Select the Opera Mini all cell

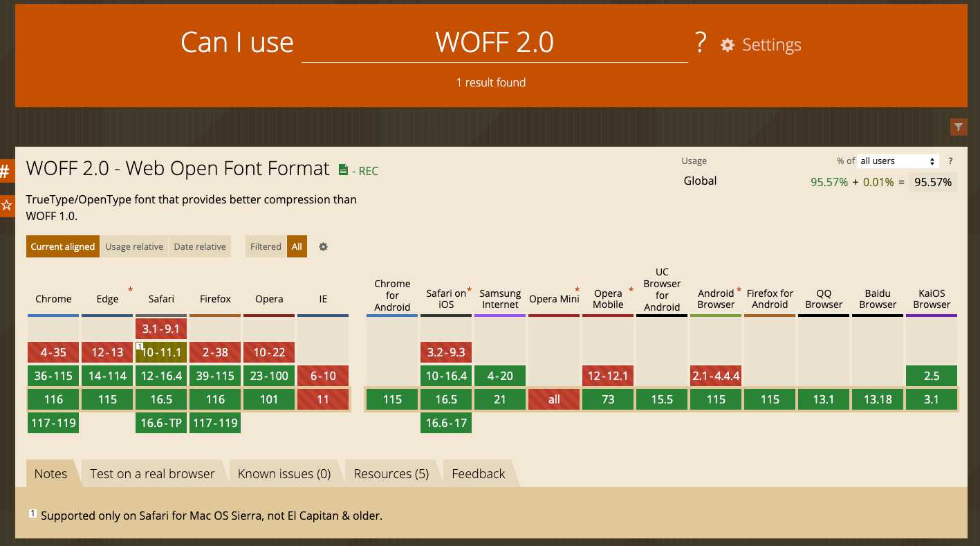coord(554,399)
